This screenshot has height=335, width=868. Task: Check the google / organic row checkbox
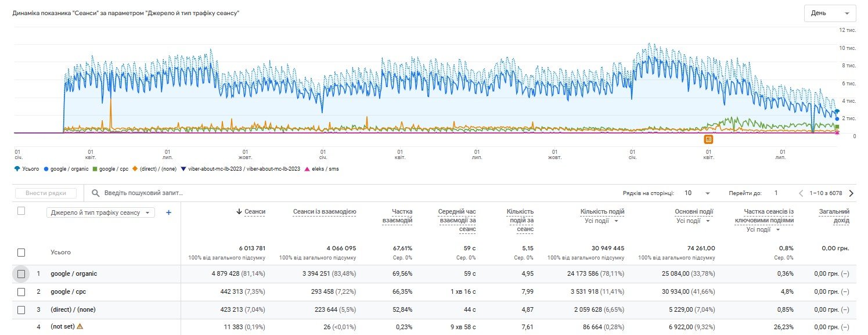tap(21, 273)
